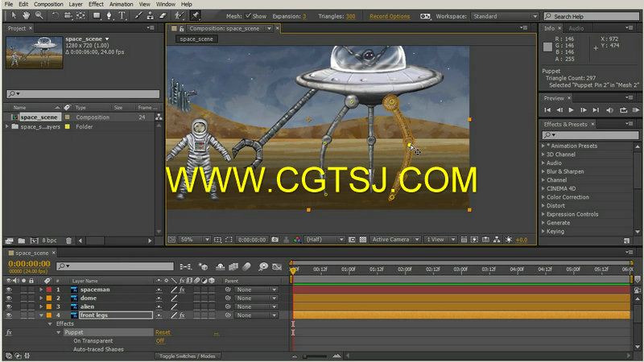This screenshot has height=362, width=644.
Task: Toggle viewer lock next to Composition tab
Action: pos(181,29)
